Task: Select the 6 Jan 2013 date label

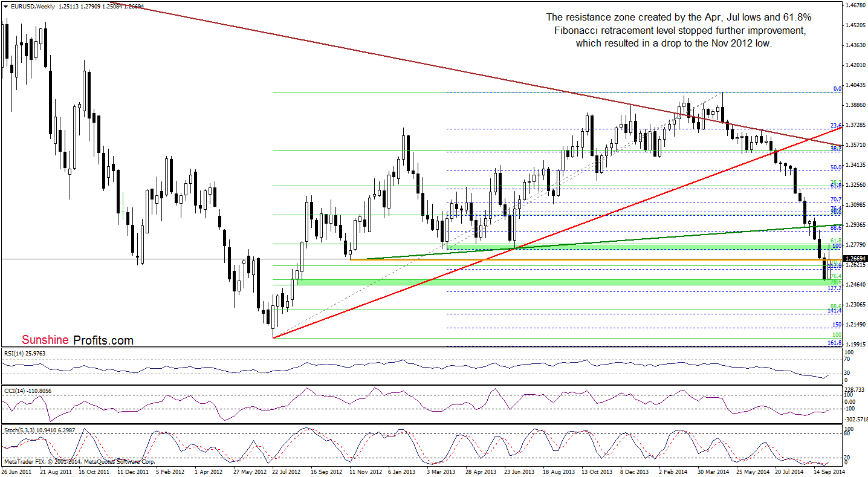Action: pos(403,472)
